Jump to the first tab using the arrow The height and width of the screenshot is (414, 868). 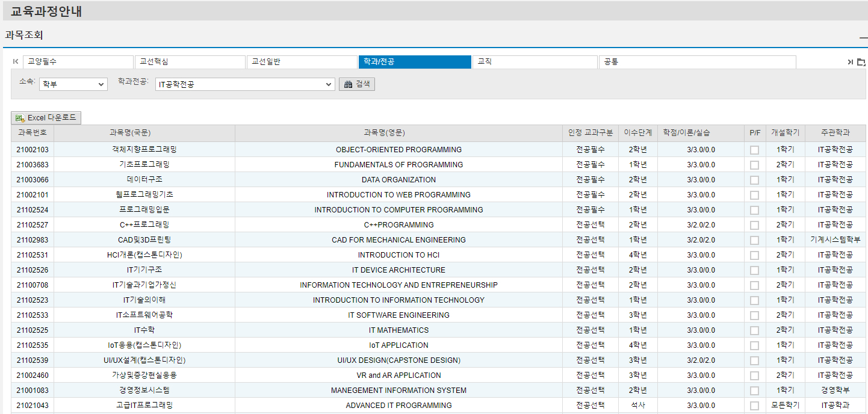click(x=16, y=62)
